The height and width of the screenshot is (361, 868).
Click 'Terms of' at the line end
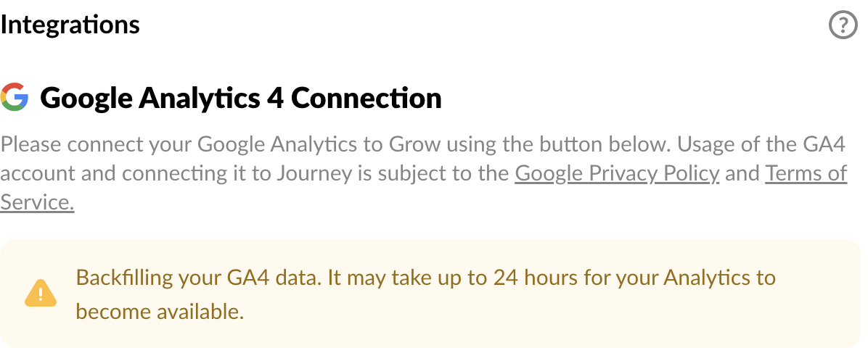[x=806, y=174]
